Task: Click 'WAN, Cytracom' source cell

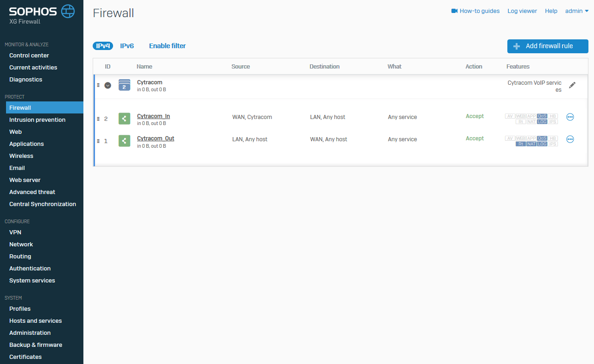Action: pyautogui.click(x=252, y=117)
